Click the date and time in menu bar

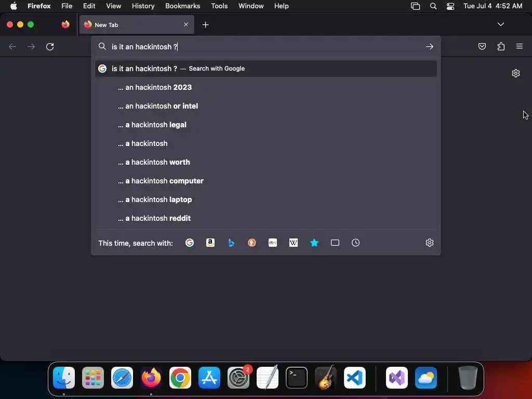point(493,6)
